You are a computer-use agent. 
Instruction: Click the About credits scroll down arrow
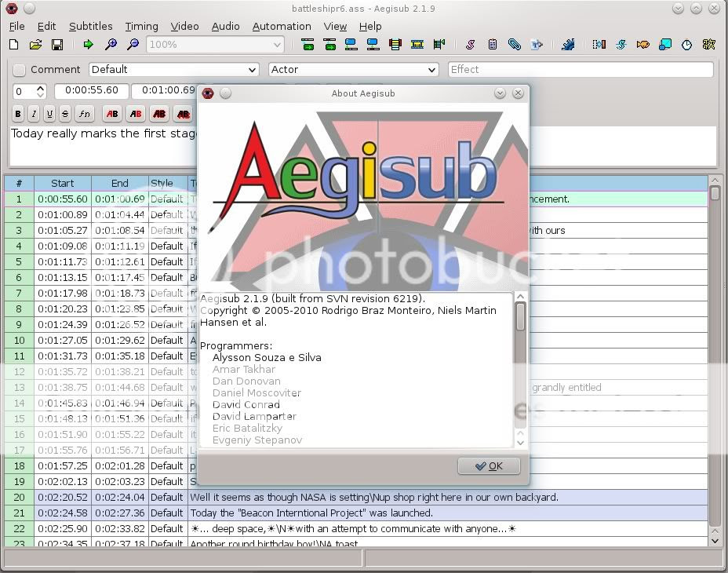(x=520, y=443)
